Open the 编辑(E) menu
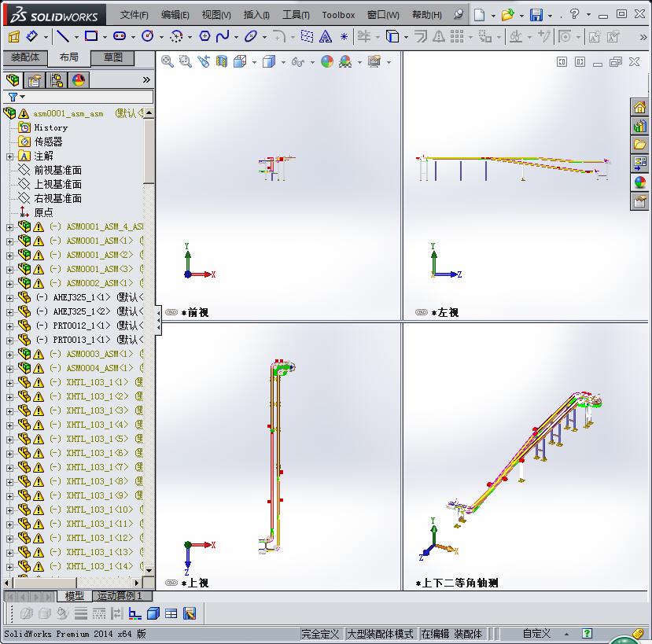 pos(175,15)
